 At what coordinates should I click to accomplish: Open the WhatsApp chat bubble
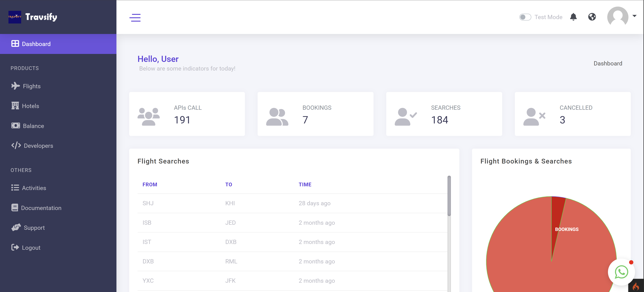[621, 272]
